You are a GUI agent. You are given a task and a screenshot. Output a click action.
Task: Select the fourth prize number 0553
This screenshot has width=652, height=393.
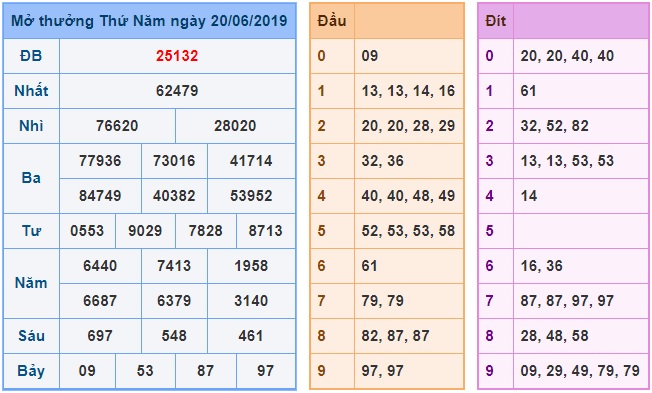[x=87, y=230]
